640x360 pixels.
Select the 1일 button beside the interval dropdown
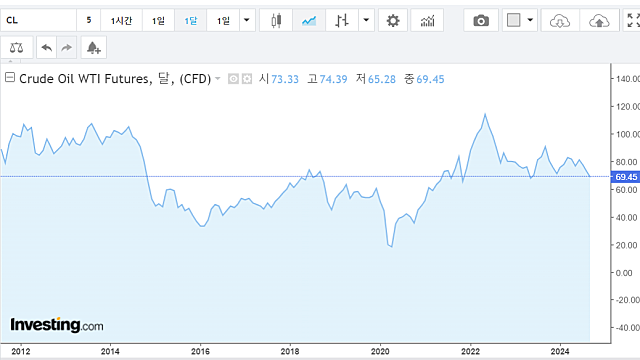pyautogui.click(x=223, y=20)
